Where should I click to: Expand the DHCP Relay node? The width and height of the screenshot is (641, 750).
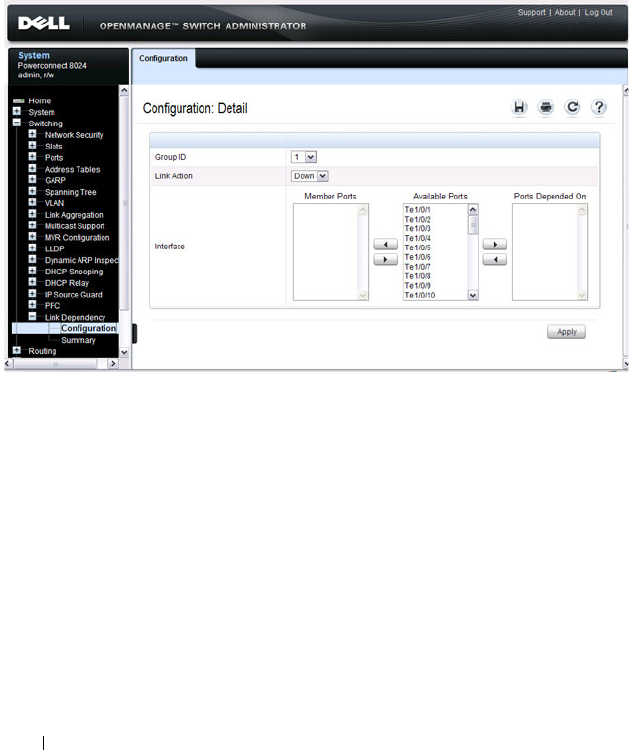point(32,282)
